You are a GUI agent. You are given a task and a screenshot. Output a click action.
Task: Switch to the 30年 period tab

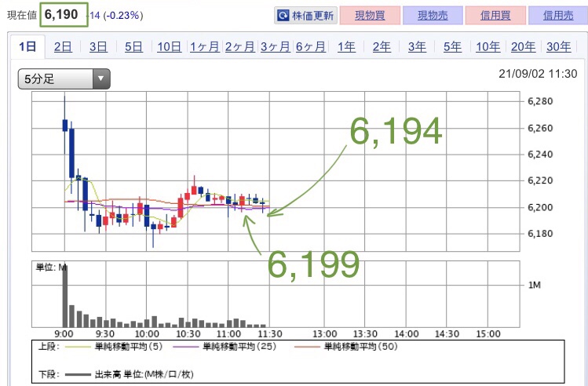pyautogui.click(x=558, y=47)
